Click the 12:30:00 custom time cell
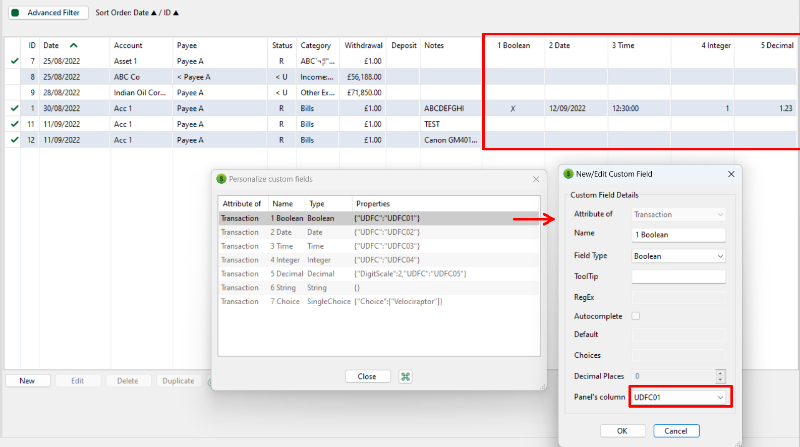This screenshot has width=800, height=447. pyautogui.click(x=639, y=108)
